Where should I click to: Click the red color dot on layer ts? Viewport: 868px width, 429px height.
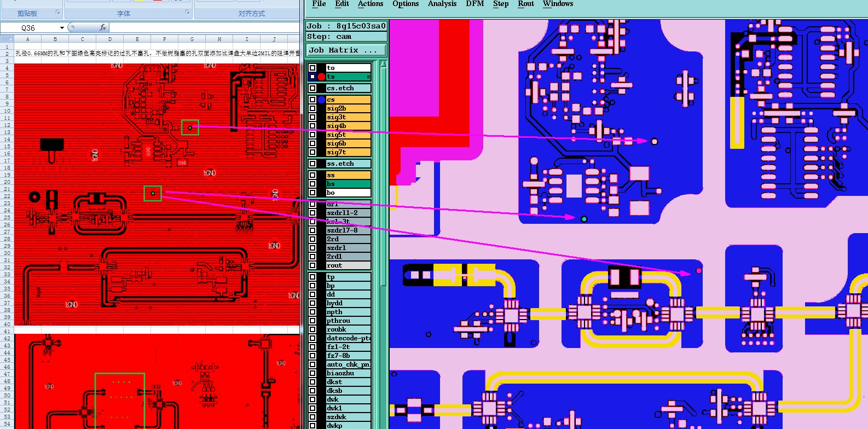coord(321,77)
